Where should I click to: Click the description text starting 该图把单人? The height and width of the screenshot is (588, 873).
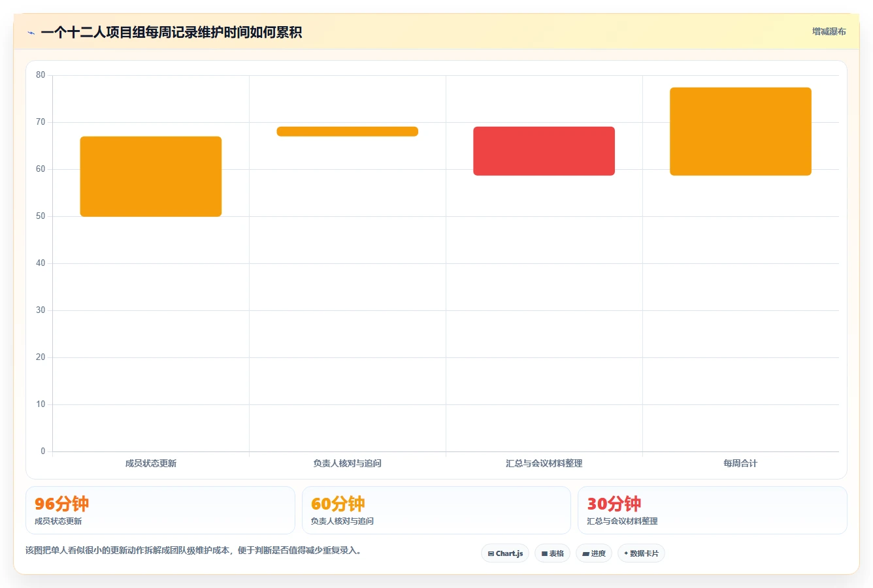point(193,551)
